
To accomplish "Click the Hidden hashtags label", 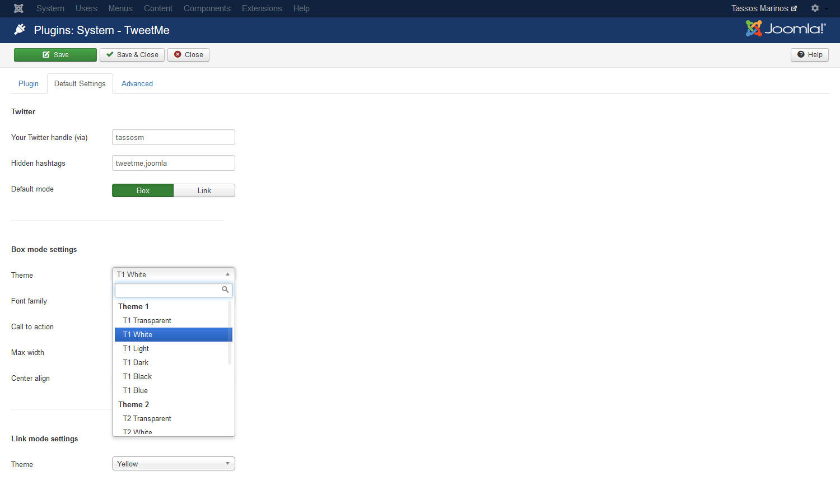I will point(38,163).
